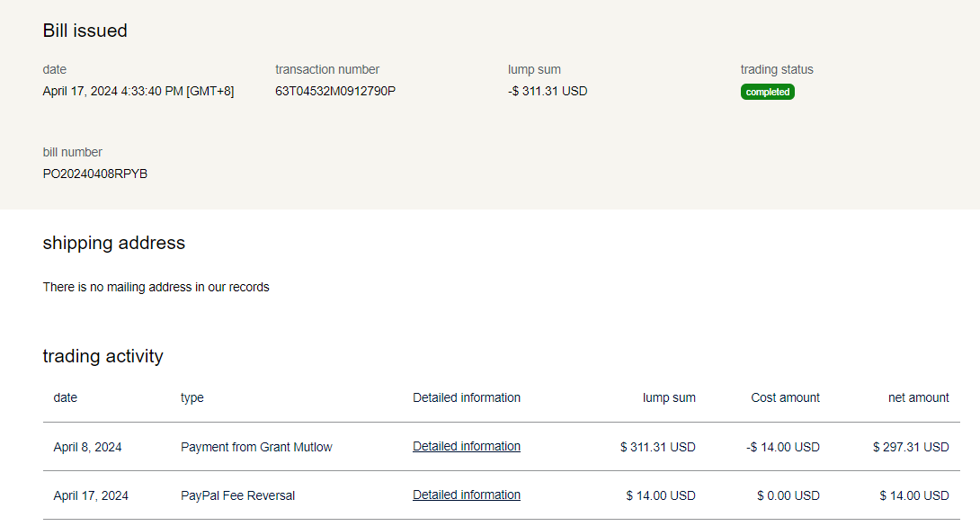This screenshot has width=980, height=526.
Task: Click the Cost amount column header
Action: (785, 397)
